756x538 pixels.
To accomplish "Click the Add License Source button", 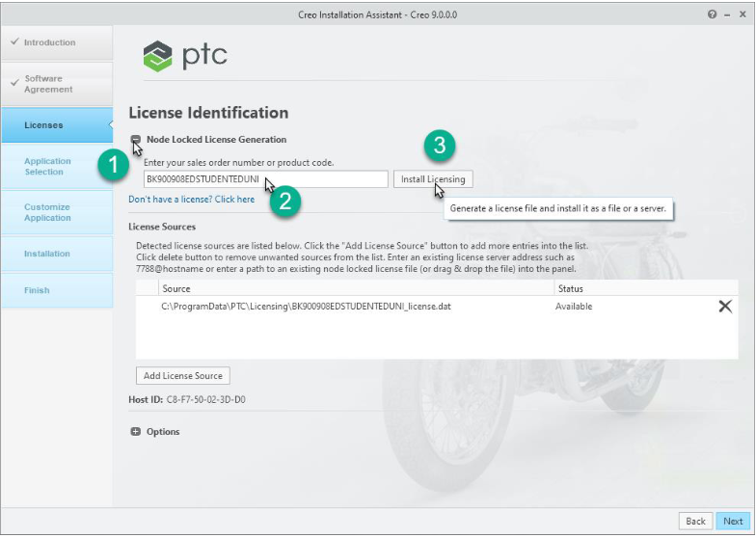I will [183, 376].
